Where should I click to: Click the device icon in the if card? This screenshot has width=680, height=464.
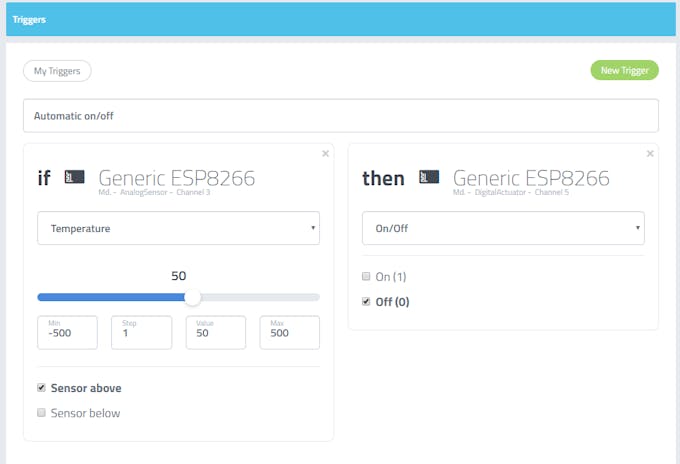click(74, 177)
